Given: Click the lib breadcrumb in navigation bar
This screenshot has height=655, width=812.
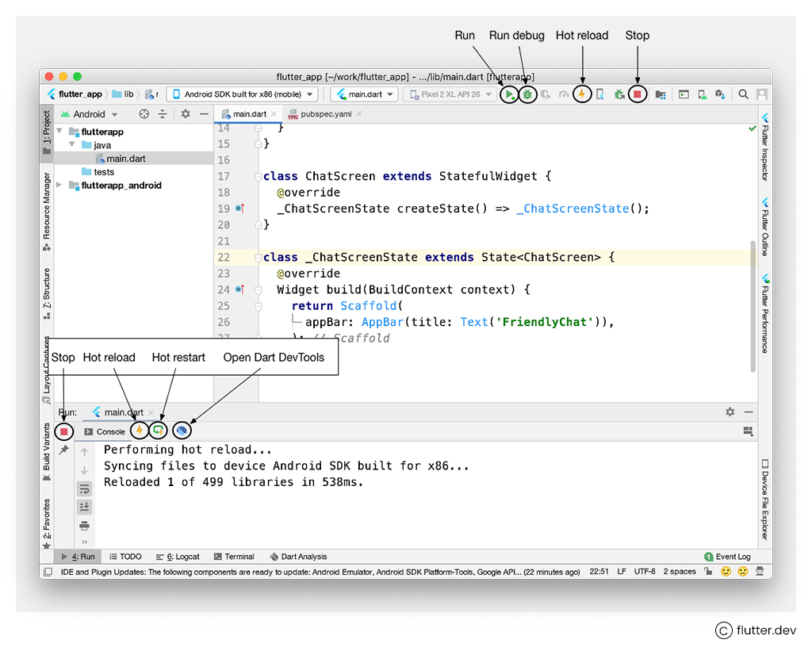Looking at the screenshot, I should coord(123,94).
